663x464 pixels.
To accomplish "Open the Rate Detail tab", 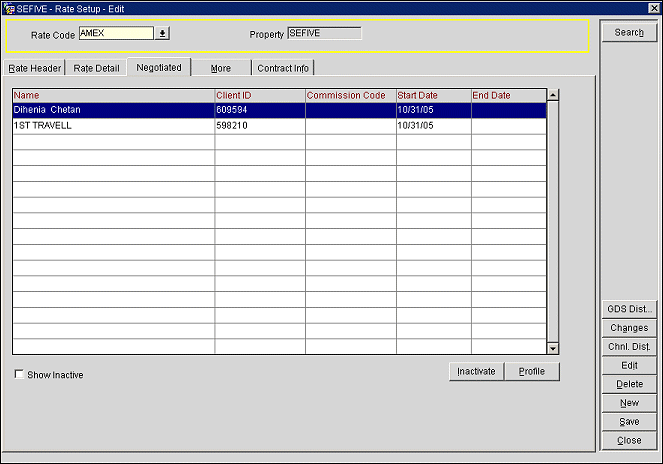I will (x=97, y=68).
